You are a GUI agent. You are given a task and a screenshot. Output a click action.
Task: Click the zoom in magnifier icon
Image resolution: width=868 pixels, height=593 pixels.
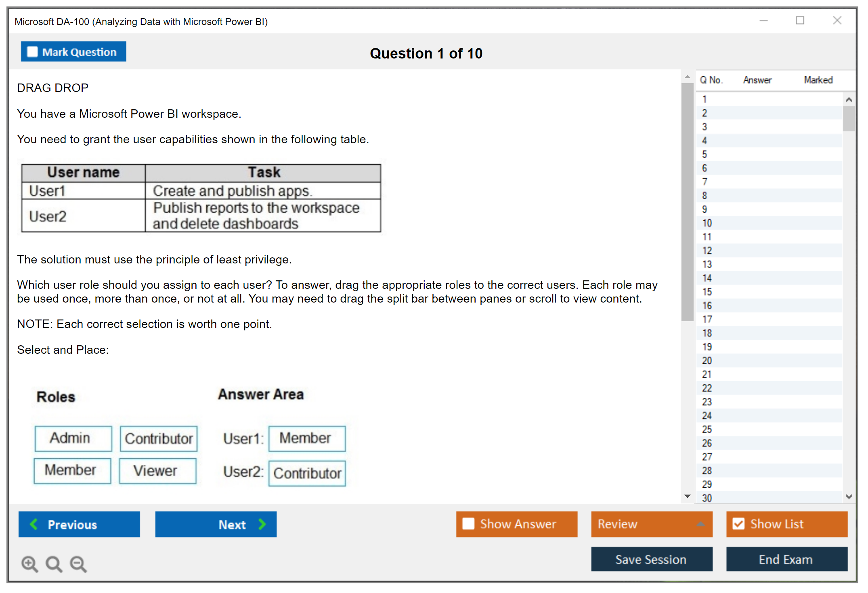29,564
